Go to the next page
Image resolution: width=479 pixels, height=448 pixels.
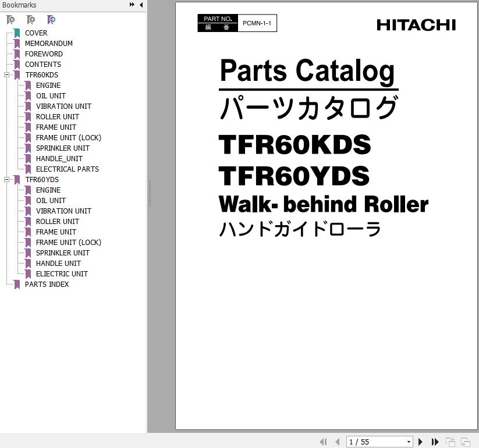(420, 442)
